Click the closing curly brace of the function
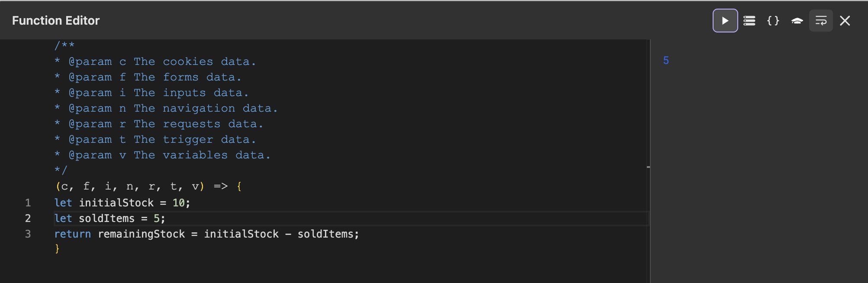The width and height of the screenshot is (868, 283). pos(57,249)
